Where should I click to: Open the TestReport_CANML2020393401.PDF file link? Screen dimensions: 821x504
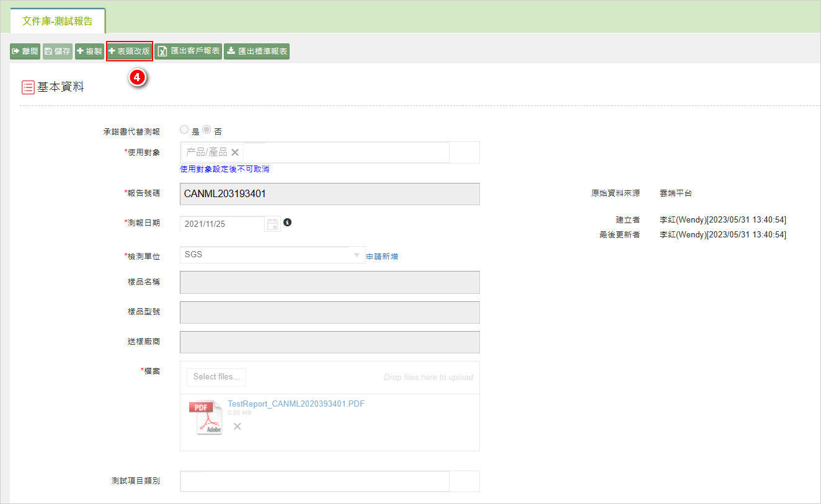tap(296, 404)
